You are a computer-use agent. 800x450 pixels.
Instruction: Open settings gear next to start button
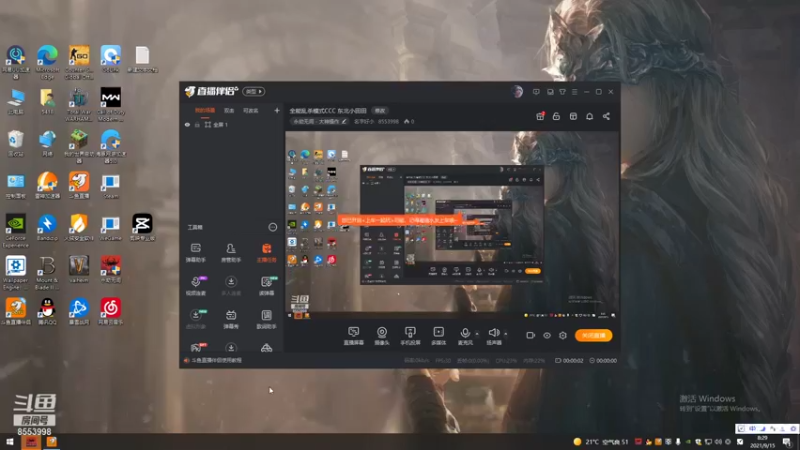[x=563, y=335]
